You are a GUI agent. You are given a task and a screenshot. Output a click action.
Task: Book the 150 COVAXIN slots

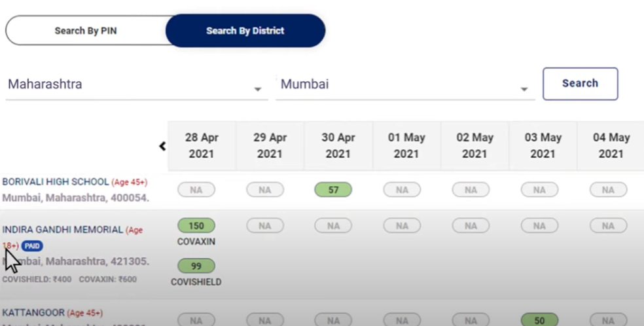coord(196,226)
